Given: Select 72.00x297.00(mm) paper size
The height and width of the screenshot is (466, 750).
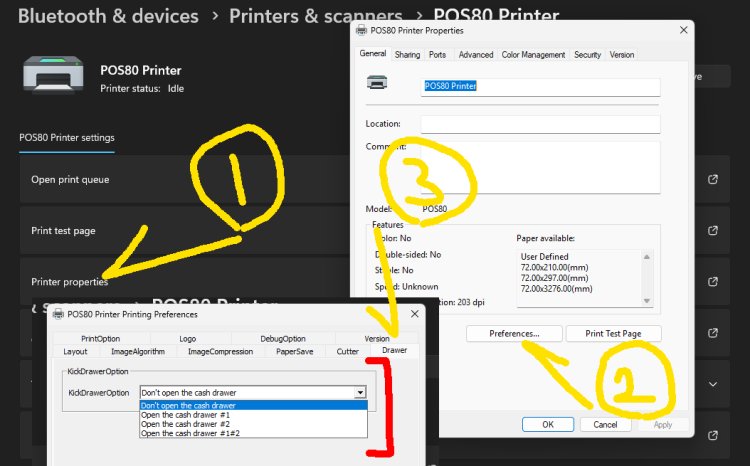Looking at the screenshot, I should (x=554, y=278).
